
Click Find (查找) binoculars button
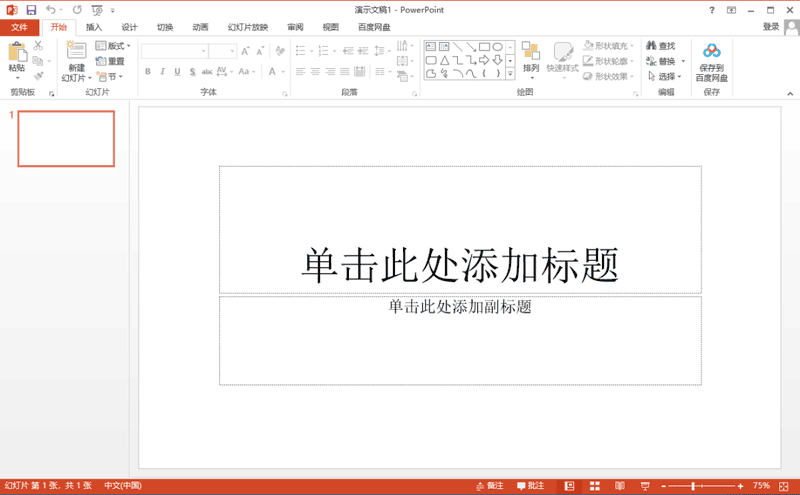[661, 46]
